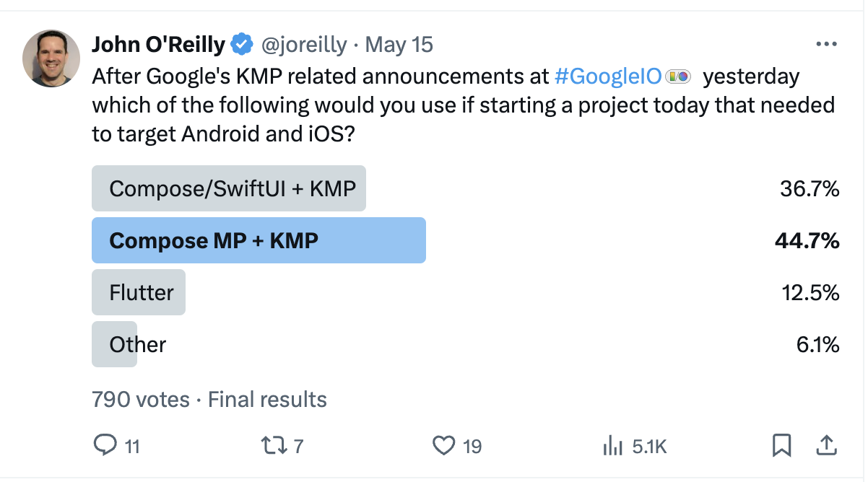Open the reply conversation icon
Image resolution: width=868 pixels, height=482 pixels.
[x=105, y=446]
